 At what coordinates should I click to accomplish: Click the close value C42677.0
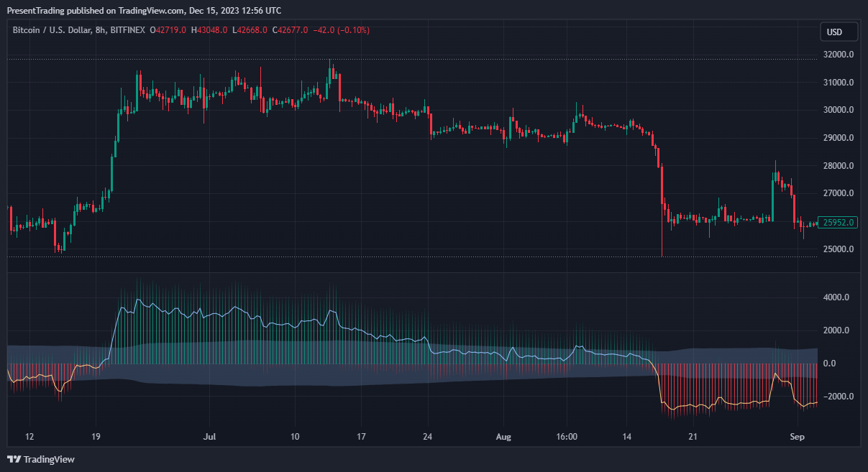290,30
